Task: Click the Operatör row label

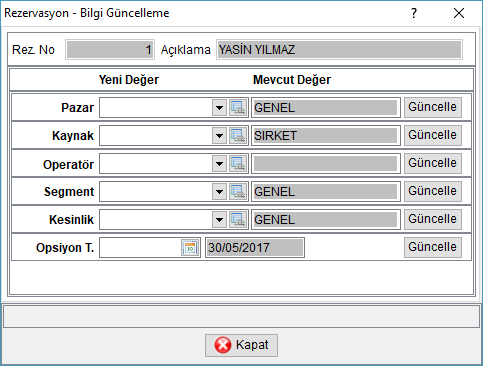Action: 69,164
